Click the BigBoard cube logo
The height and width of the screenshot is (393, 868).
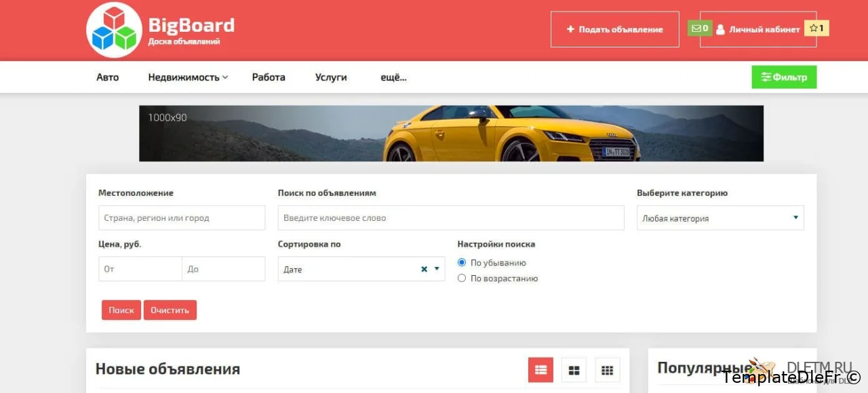click(x=114, y=30)
